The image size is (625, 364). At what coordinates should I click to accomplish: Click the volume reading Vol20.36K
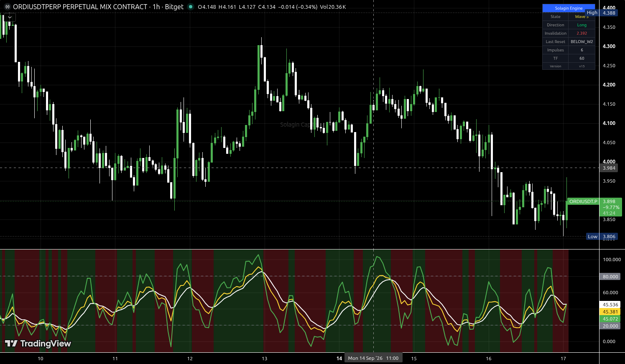[x=333, y=7]
